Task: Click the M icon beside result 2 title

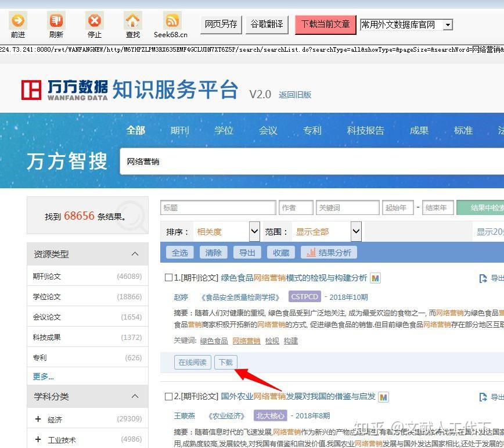Action: pyautogui.click(x=383, y=397)
